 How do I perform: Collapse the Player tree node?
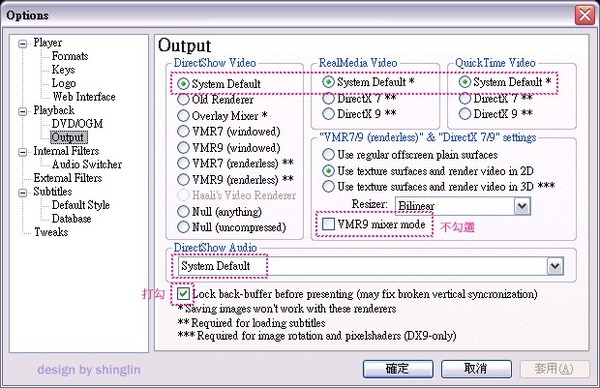tap(23, 44)
